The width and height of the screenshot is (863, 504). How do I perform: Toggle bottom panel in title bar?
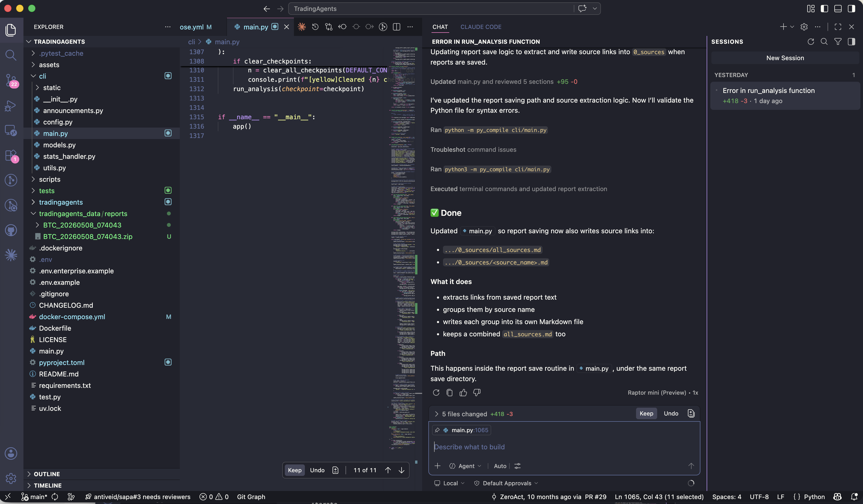pyautogui.click(x=838, y=9)
